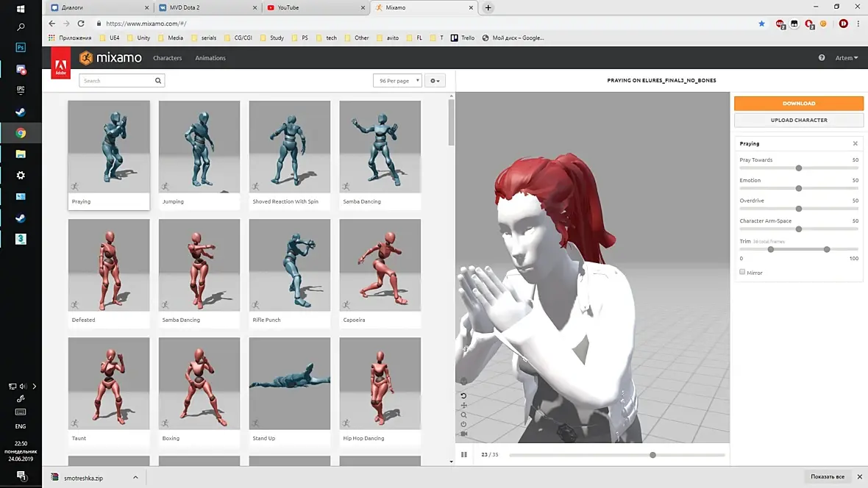Click the pan camera arrows icon in viewport
The height and width of the screenshot is (488, 868).
point(463,405)
